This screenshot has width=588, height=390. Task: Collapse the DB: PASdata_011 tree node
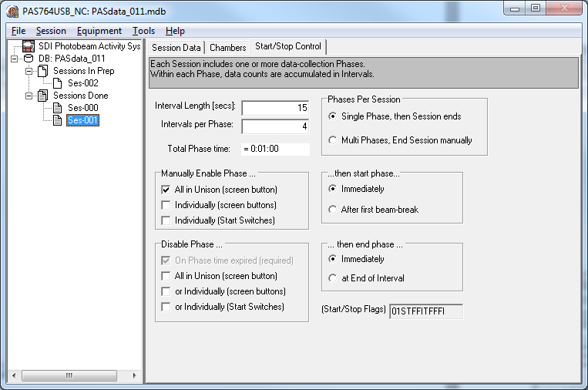pyautogui.click(x=15, y=59)
